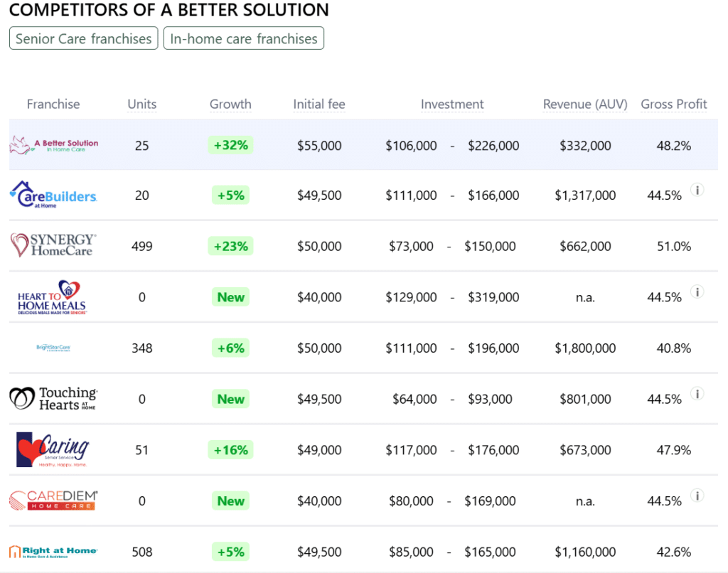Click the +5% badge in CareBuilders row
Screen dimensions: 728x573
[231, 195]
